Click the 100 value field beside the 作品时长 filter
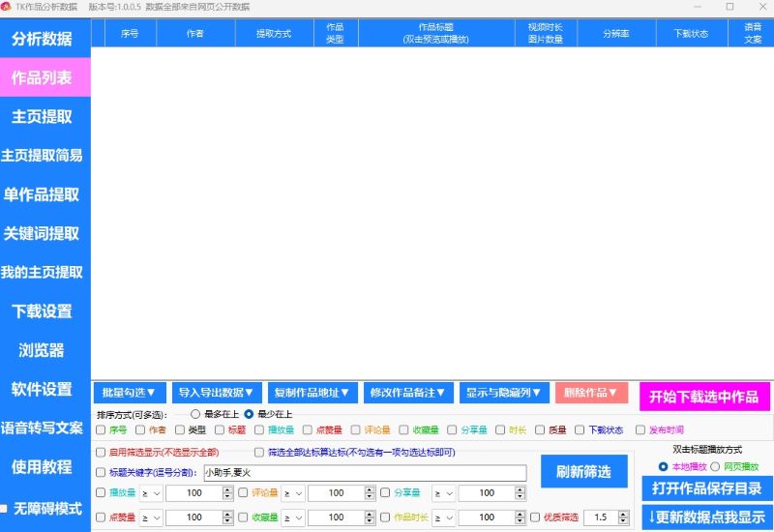Viewport: 774px width, 532px height. [487, 517]
